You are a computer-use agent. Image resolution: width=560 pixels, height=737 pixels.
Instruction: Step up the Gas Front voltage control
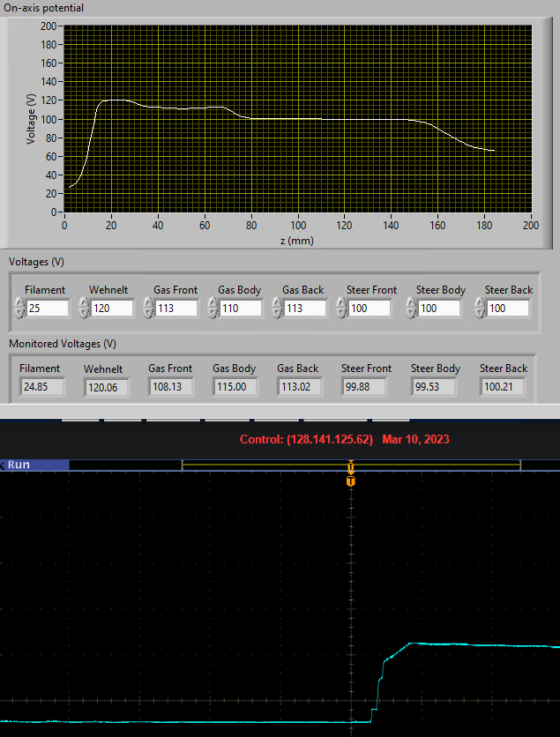point(148,303)
